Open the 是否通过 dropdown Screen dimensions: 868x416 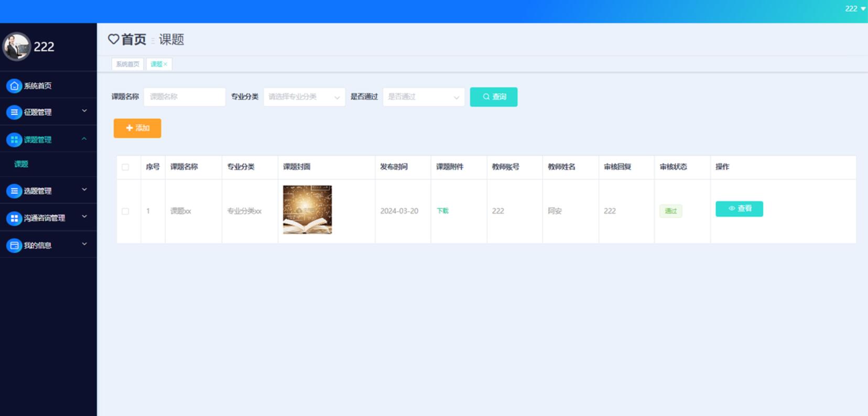[x=424, y=97]
